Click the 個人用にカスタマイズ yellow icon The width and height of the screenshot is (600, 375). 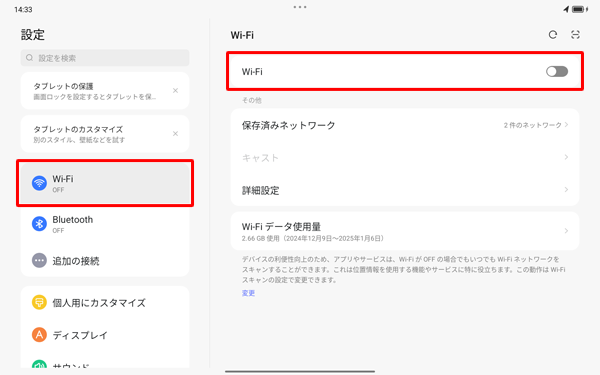pos(39,302)
